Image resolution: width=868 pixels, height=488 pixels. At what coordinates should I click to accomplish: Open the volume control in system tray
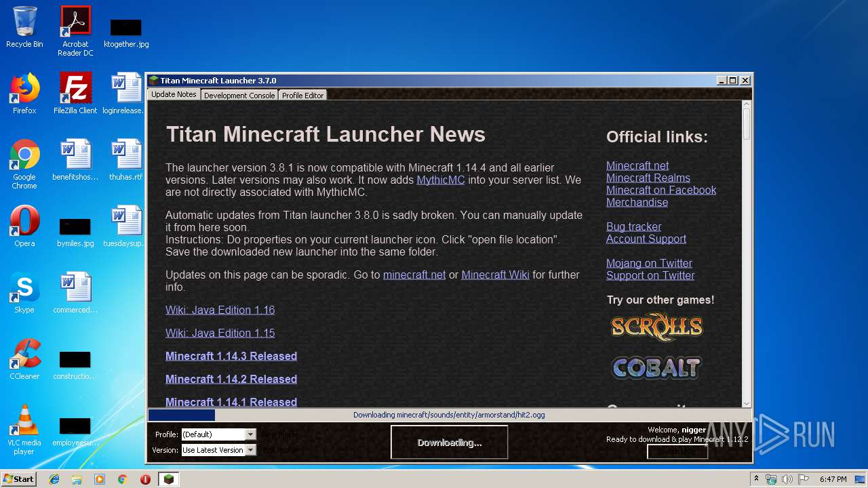click(x=787, y=479)
